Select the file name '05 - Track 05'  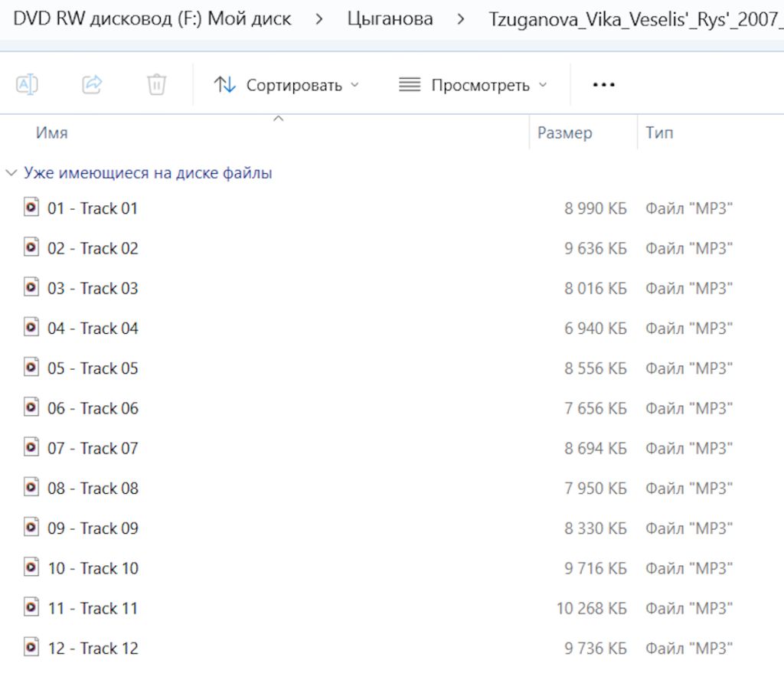pos(93,368)
